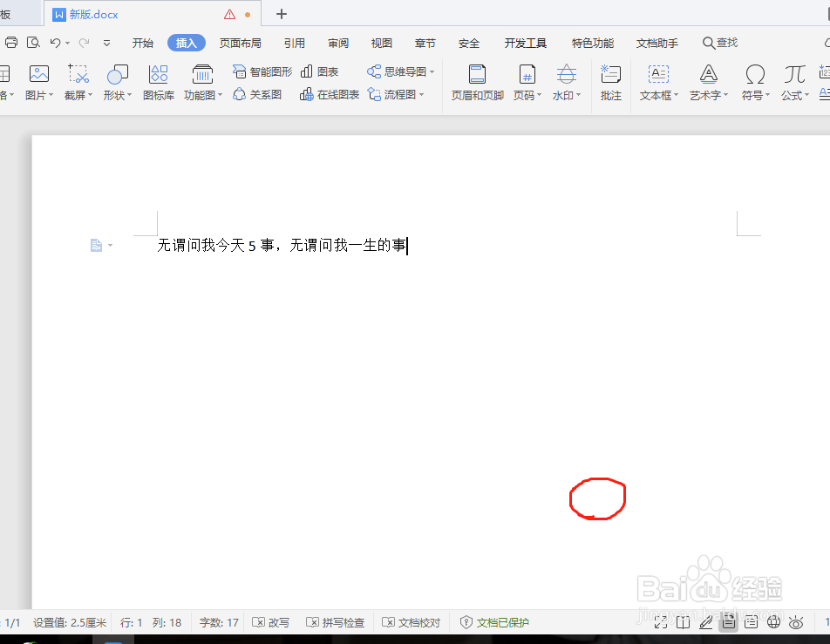The image size is (830, 644).
Task: Toggle 改写 overwrite mode in status bar
Action: (271, 622)
